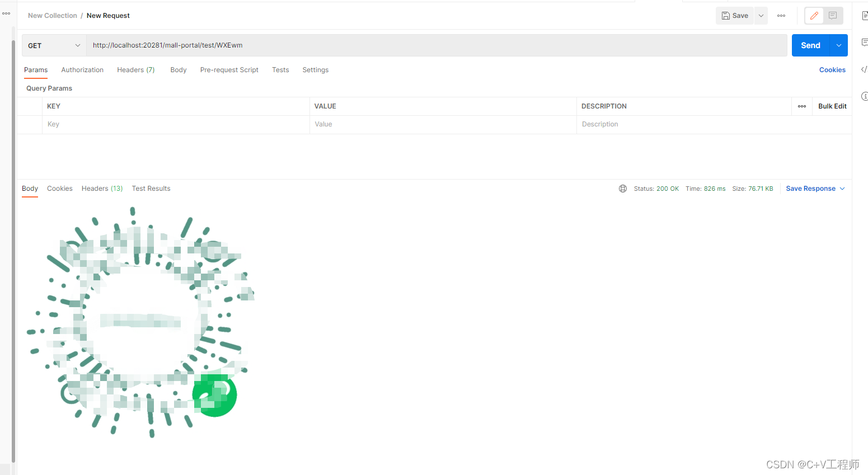The width and height of the screenshot is (868, 475).
Task: Click the Key input in query params
Action: coord(176,124)
